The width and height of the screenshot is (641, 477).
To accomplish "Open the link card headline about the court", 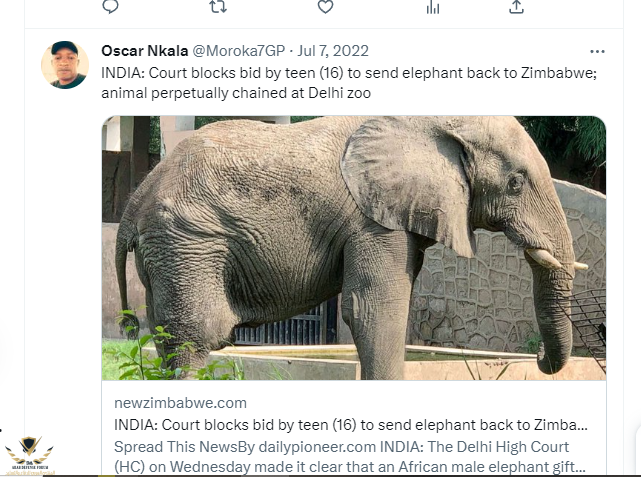I will click(x=351, y=424).
